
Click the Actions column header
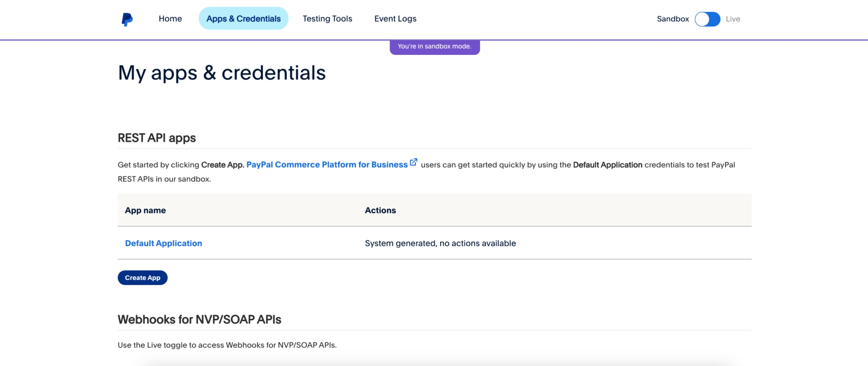click(x=380, y=210)
